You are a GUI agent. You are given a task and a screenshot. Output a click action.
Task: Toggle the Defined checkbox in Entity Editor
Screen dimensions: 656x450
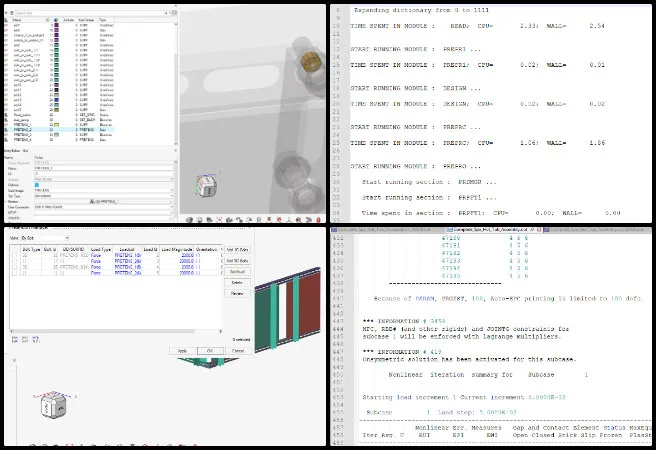pos(37,184)
